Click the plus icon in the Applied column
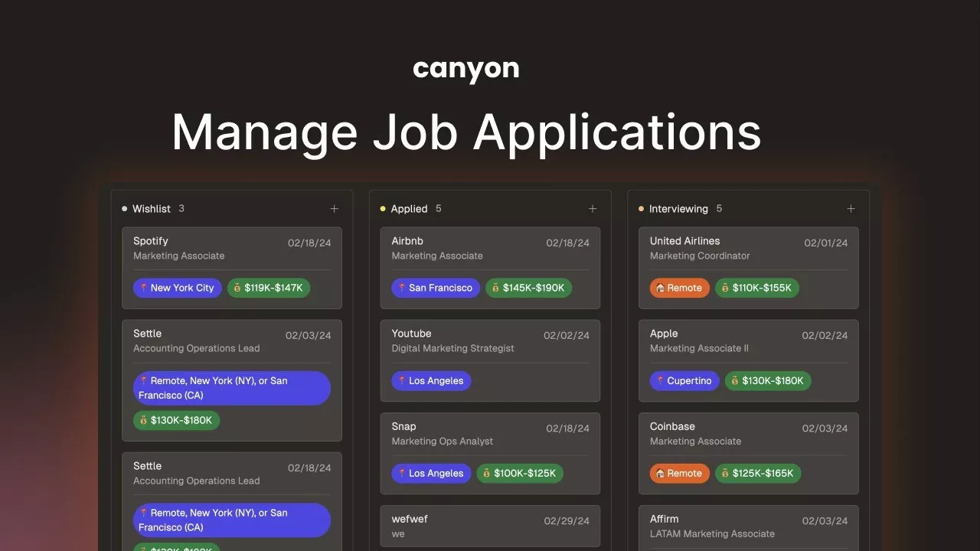Image resolution: width=980 pixels, height=551 pixels. [x=592, y=209]
